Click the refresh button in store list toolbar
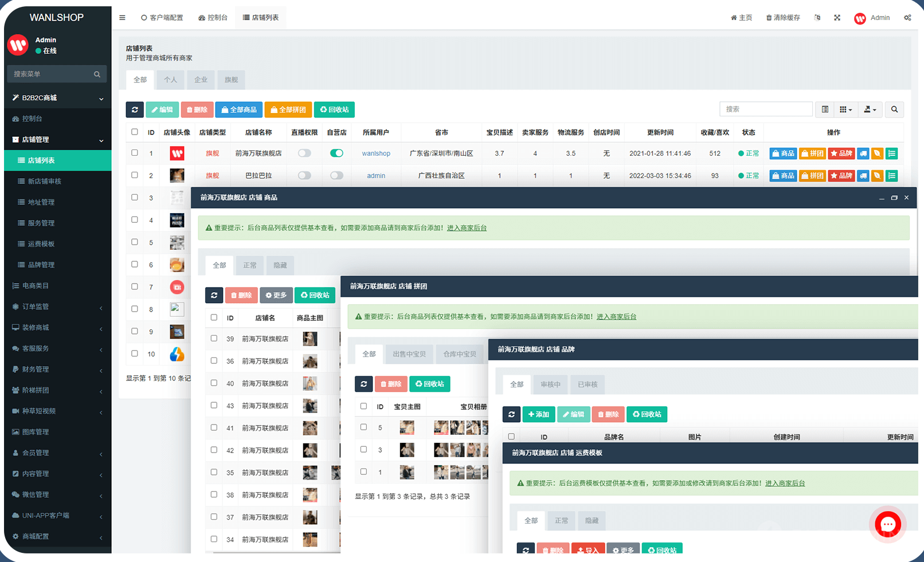 click(135, 109)
